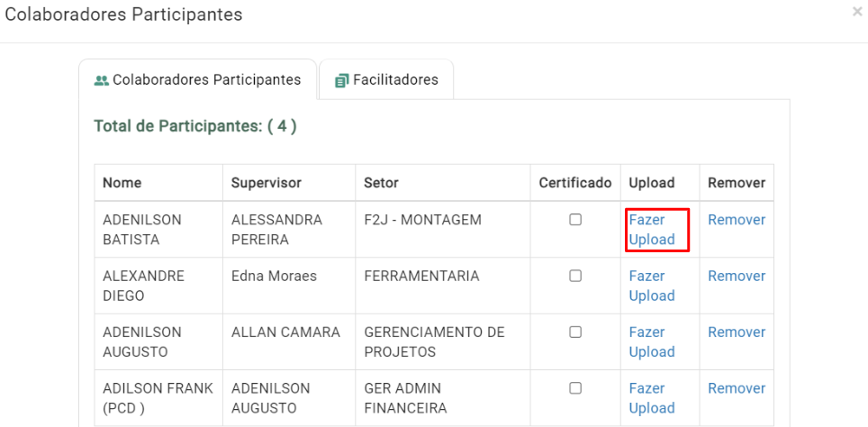Remove ALEXANDRE DIEGO from participants

pos(736,276)
